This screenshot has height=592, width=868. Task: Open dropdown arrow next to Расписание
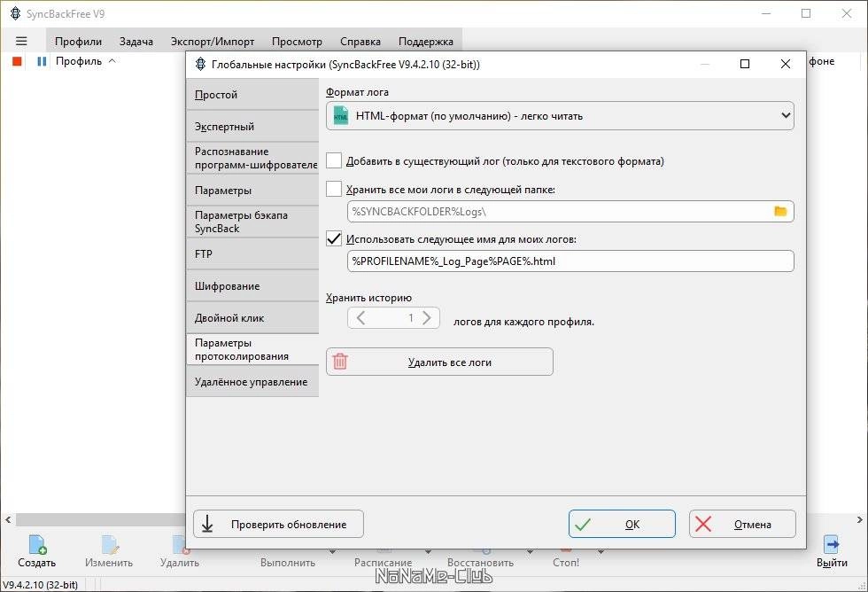click(428, 551)
